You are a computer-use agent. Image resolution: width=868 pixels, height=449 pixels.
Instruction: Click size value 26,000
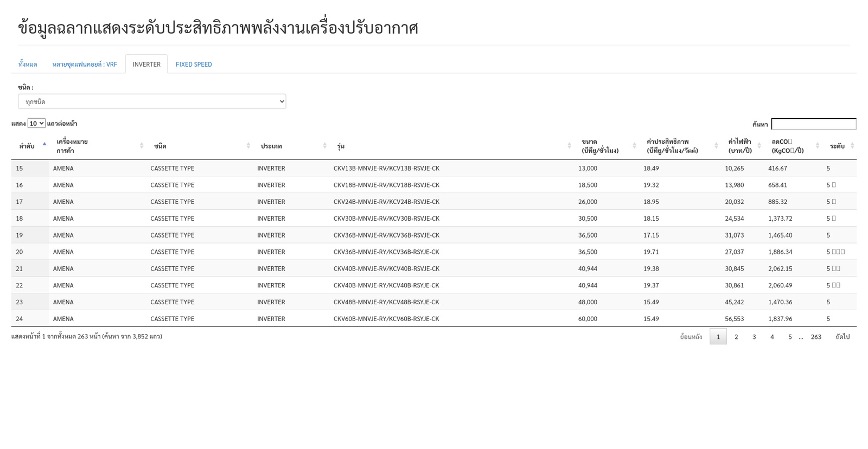[x=588, y=202]
